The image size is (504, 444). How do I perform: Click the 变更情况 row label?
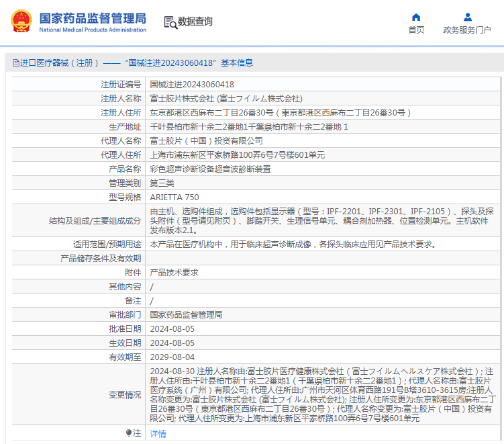tap(125, 395)
